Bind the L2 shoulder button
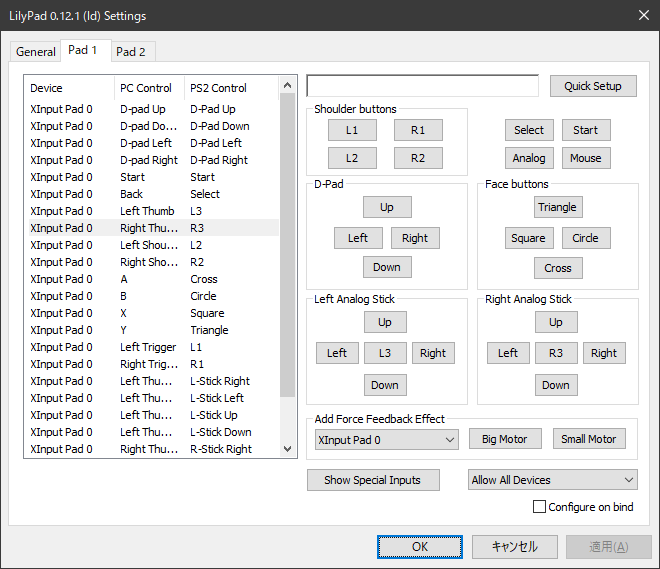This screenshot has height=569, width=660. [x=352, y=158]
